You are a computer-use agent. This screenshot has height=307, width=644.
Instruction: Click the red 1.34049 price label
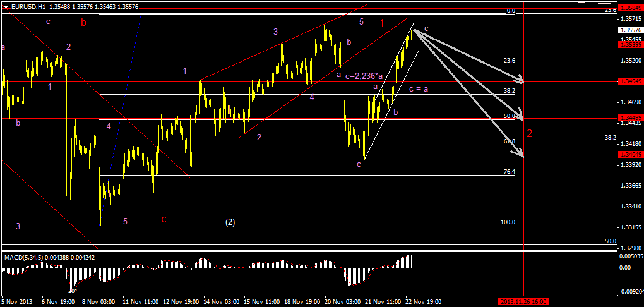[x=631, y=155]
